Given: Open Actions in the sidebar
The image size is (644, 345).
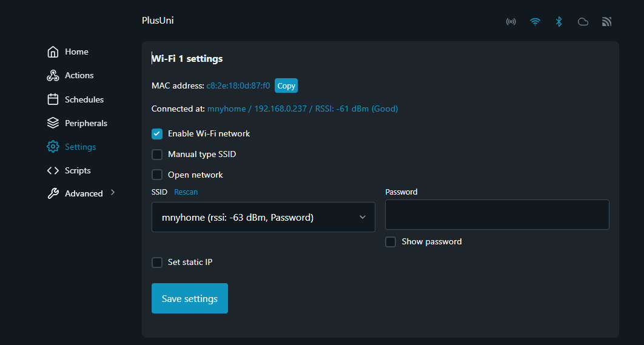Looking at the screenshot, I should pyautogui.click(x=79, y=76).
